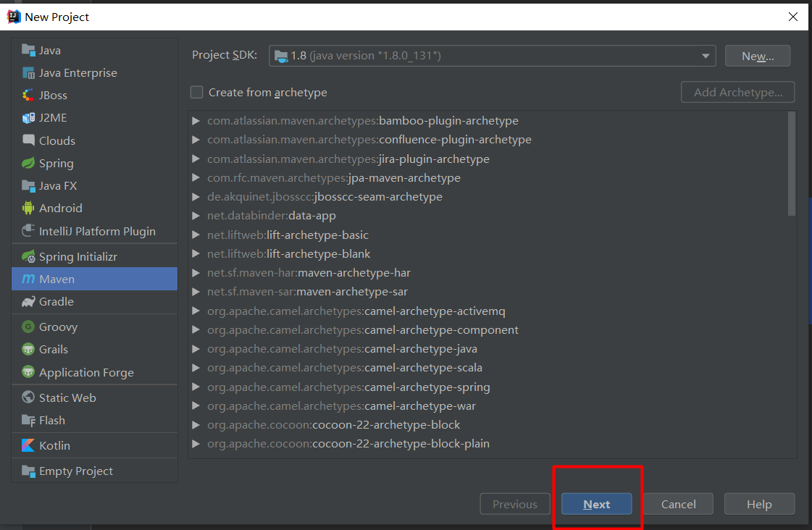Click the Cancel button
812x530 pixels.
[679, 504]
